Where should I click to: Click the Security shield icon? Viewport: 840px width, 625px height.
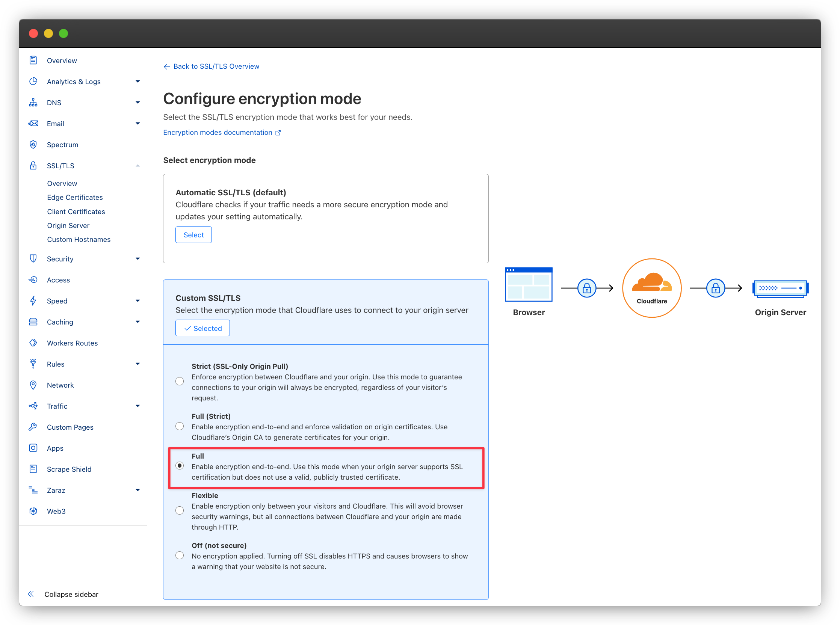tap(33, 259)
